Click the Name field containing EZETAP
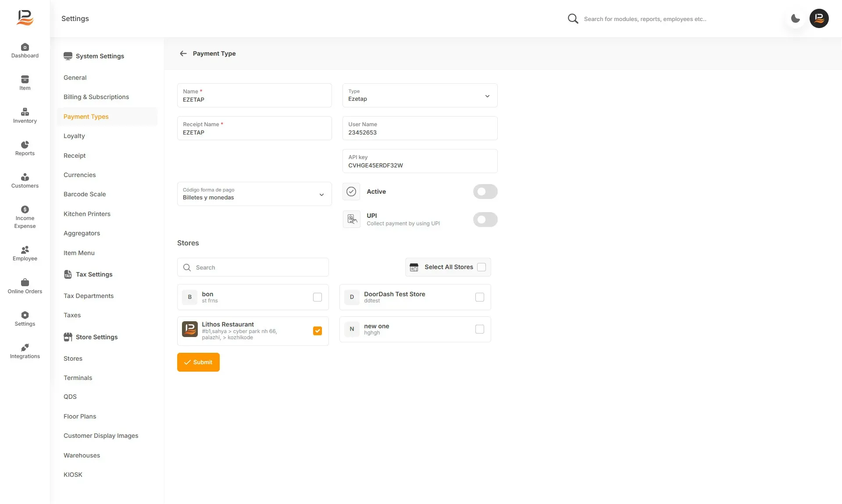The width and height of the screenshot is (842, 504). [254, 95]
